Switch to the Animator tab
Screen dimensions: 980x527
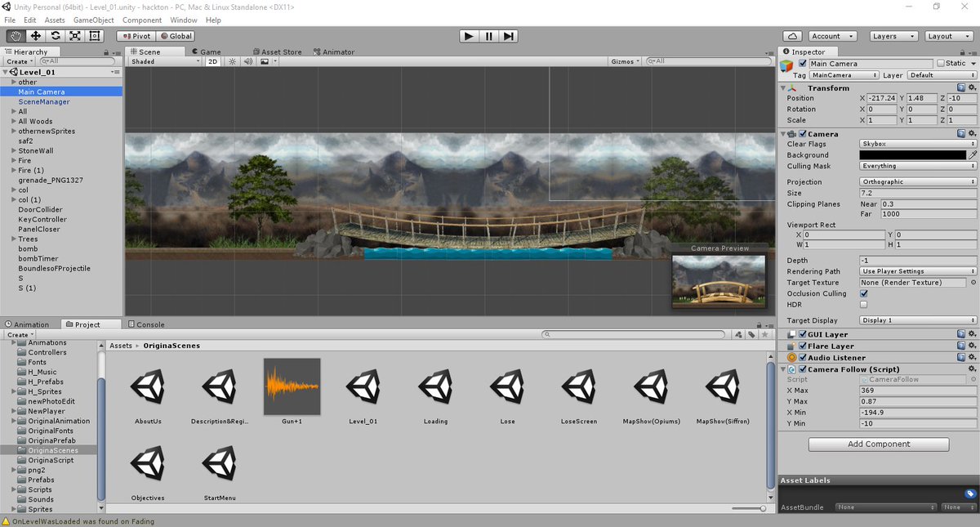pos(333,51)
